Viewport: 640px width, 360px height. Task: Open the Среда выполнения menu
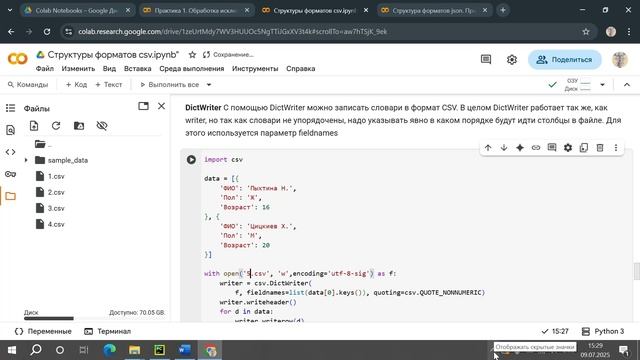192,69
